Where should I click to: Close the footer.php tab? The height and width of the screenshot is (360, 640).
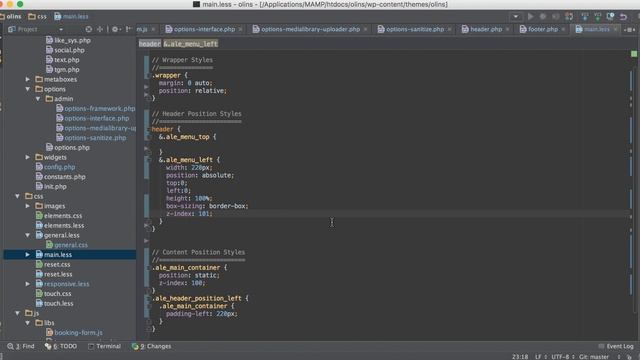coord(563,29)
